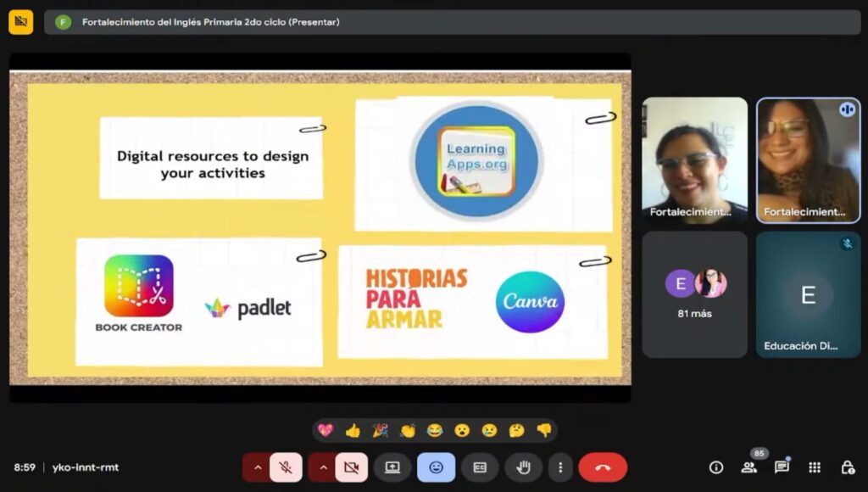Open host controls lock icon
The width and height of the screenshot is (868, 492).
pyautogui.click(x=848, y=467)
